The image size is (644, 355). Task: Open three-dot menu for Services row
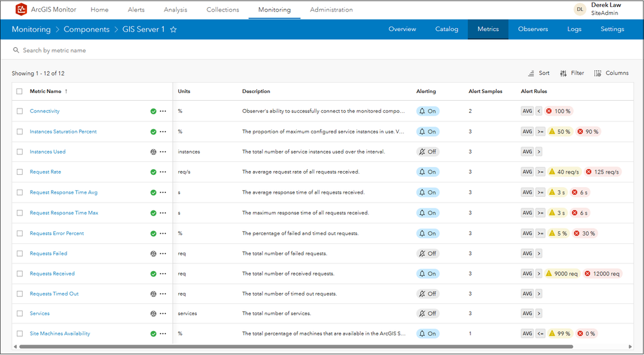click(x=163, y=314)
